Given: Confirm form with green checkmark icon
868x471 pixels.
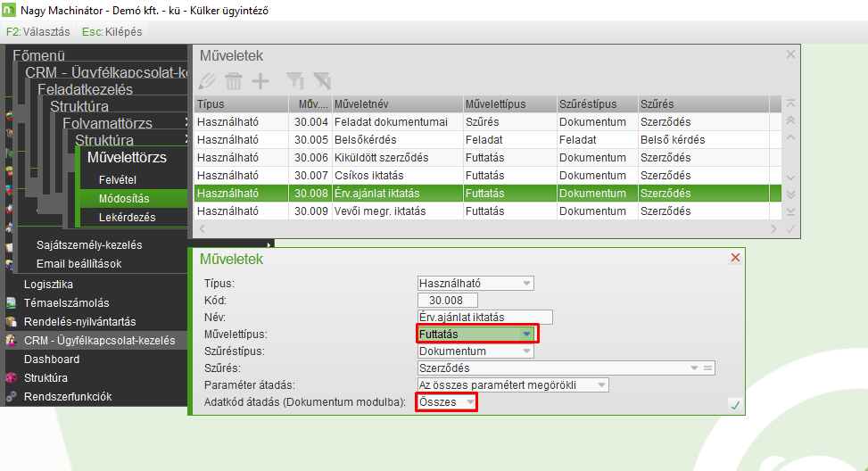Looking at the screenshot, I should [x=735, y=405].
